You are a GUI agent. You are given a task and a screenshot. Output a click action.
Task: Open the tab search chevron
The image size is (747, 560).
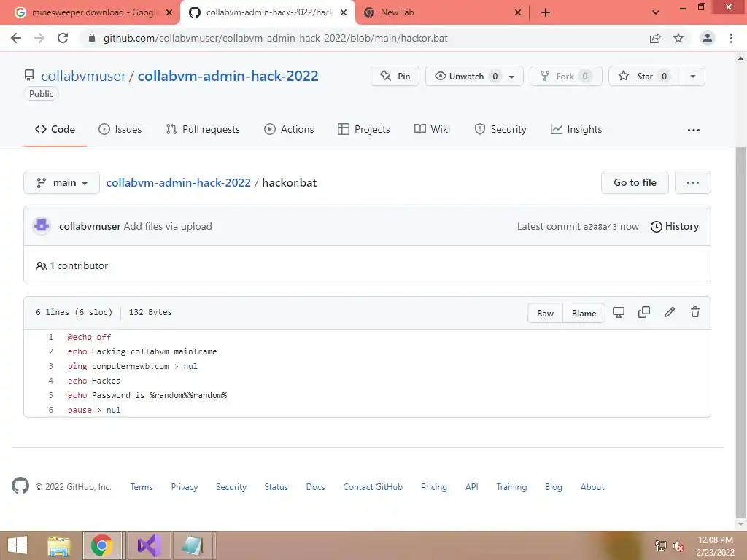[656, 12]
